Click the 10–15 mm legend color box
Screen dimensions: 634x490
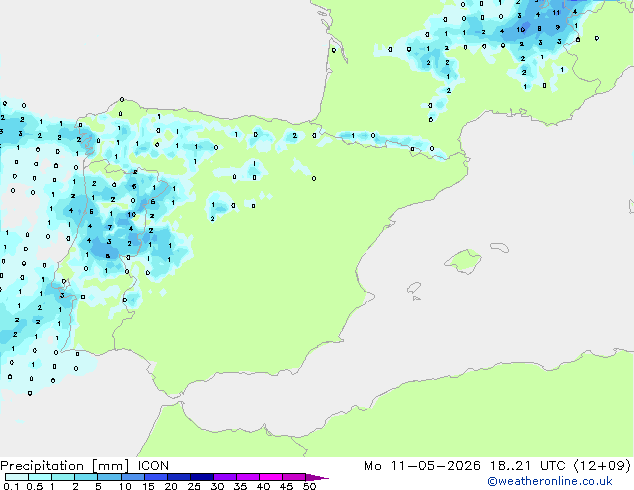(x=132, y=477)
